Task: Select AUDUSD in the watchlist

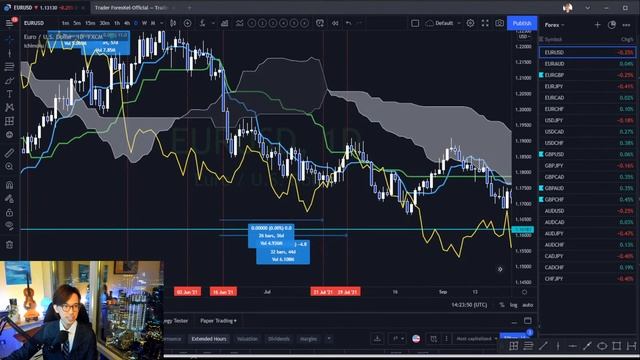Action: point(587,211)
